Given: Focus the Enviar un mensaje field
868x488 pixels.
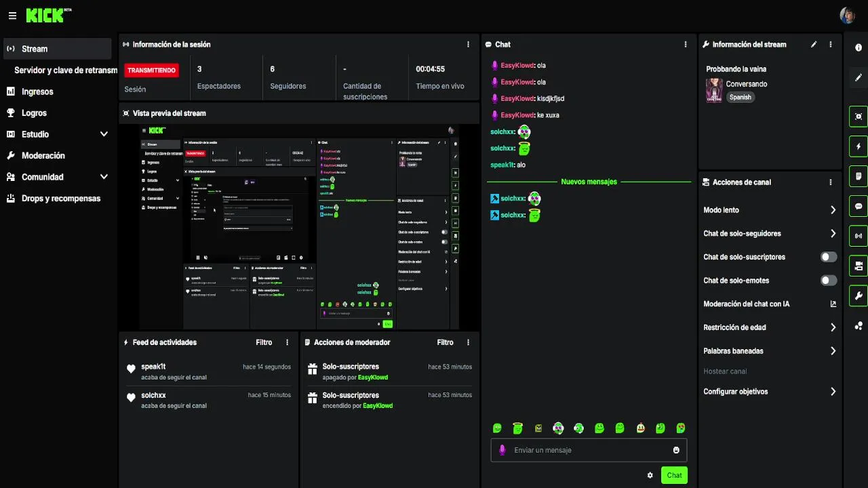Looking at the screenshot, I should (x=589, y=450).
